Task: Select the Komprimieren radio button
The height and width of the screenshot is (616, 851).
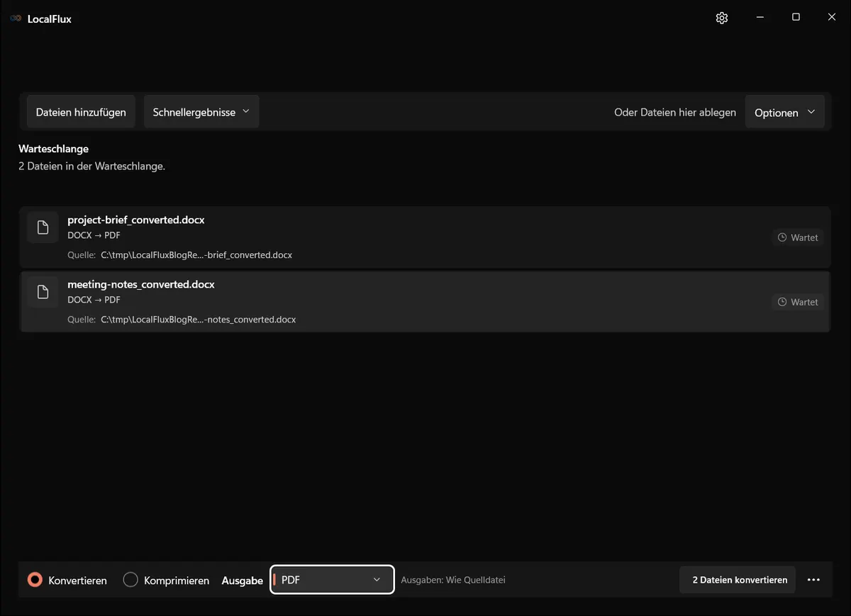Action: coord(130,580)
